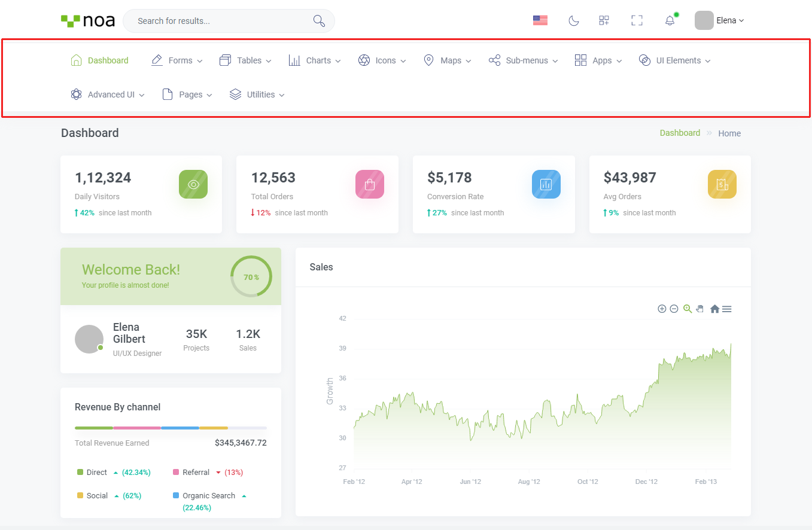This screenshot has width=812, height=530.
Task: Select the Dashboard menu item
Action: point(100,60)
